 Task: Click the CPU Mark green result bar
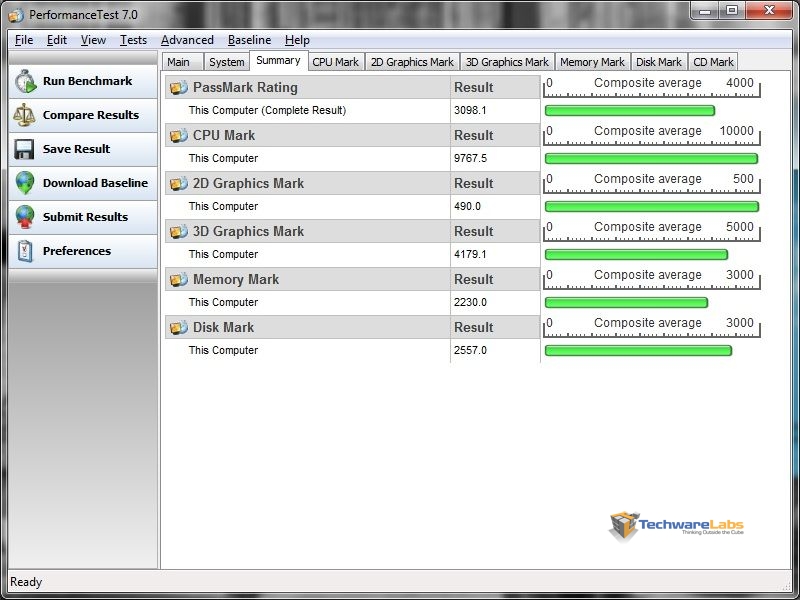click(x=651, y=159)
